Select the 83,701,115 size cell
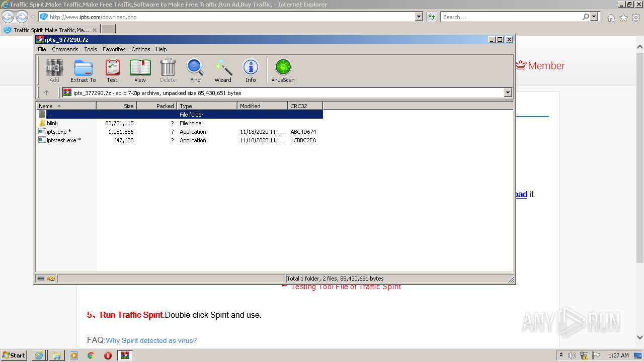The width and height of the screenshot is (644, 362). 119,123
